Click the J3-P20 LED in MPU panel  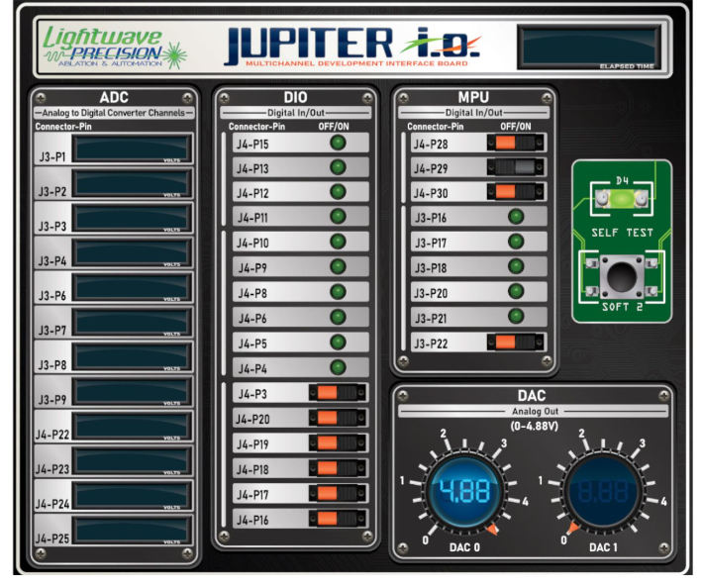coord(516,292)
